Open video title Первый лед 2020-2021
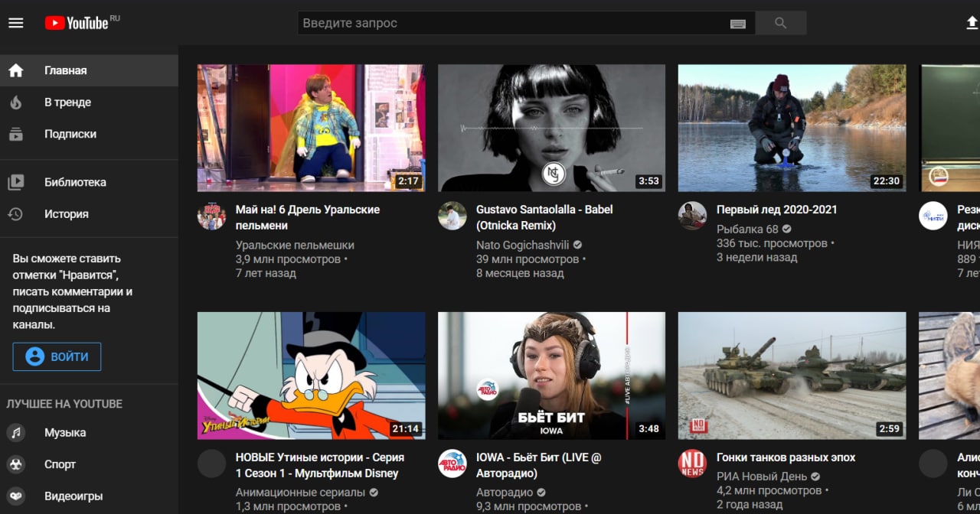 coord(777,210)
